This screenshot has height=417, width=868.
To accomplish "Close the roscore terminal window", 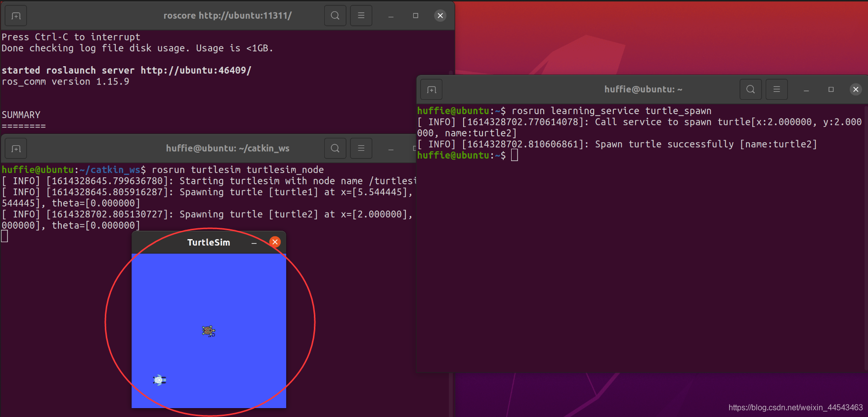I will point(440,16).
